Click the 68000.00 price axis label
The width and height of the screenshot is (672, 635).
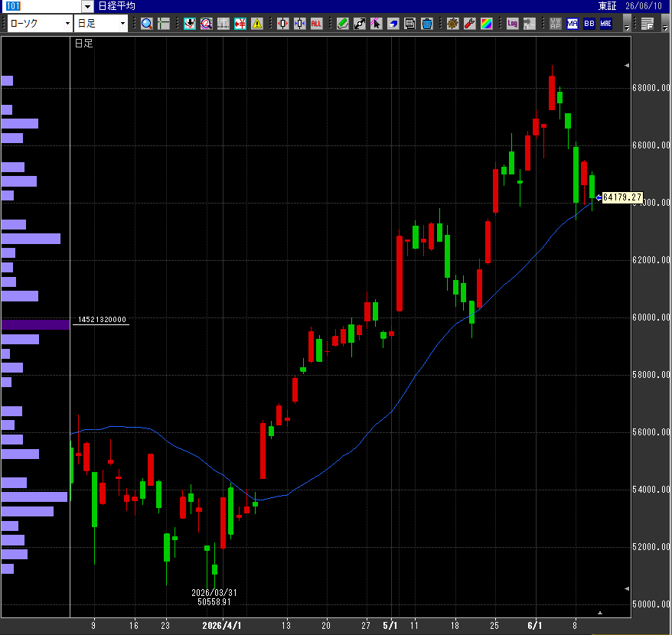click(x=651, y=88)
